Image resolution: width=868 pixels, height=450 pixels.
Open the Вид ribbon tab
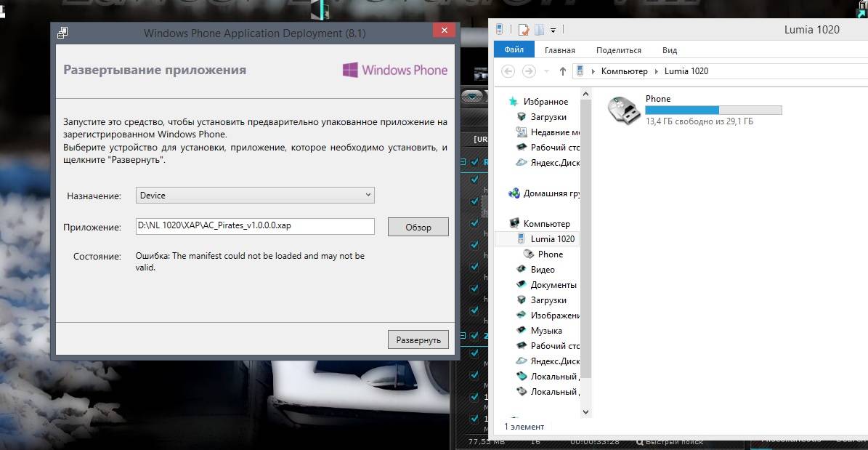pyautogui.click(x=669, y=50)
